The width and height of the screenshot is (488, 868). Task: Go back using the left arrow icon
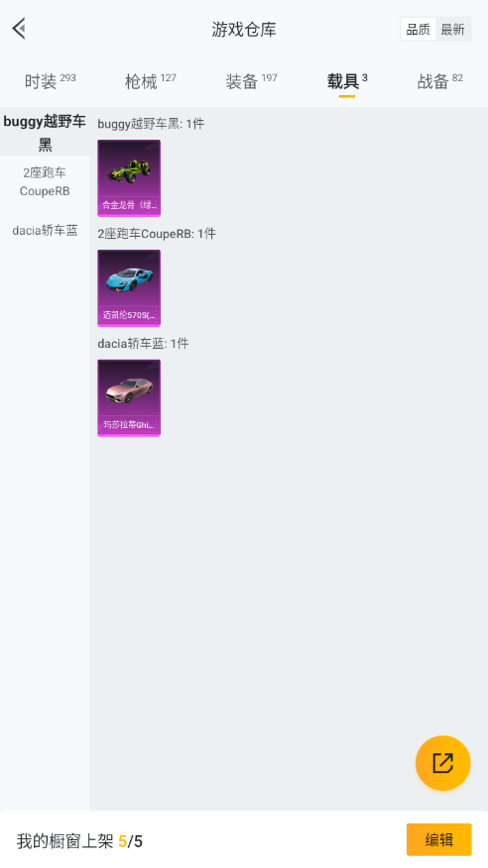coord(20,29)
